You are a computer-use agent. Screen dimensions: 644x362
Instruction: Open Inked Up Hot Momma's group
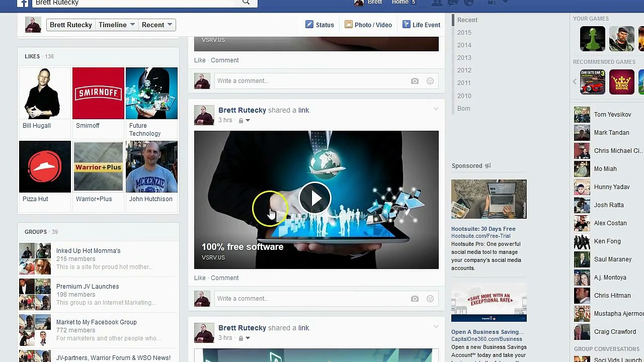(x=88, y=251)
